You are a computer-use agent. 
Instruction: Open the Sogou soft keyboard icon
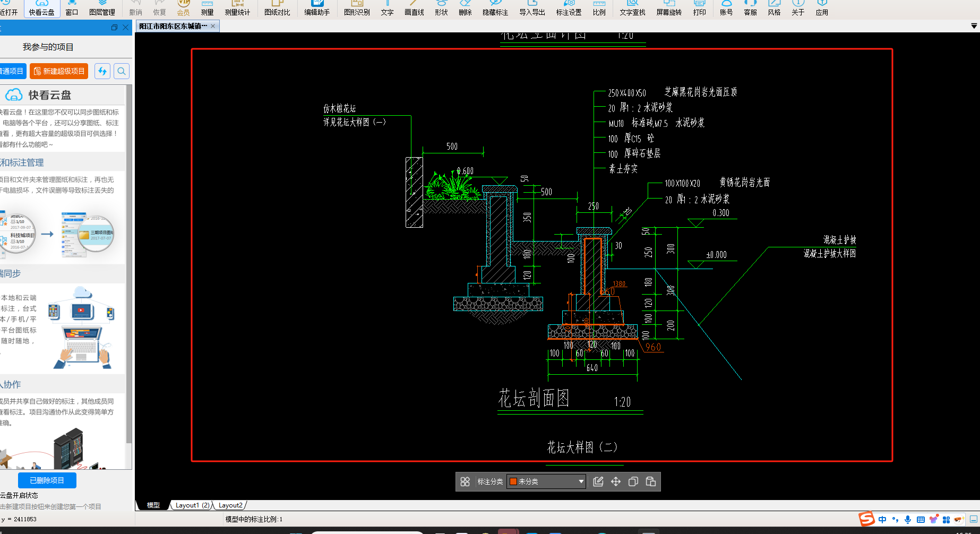(x=921, y=520)
